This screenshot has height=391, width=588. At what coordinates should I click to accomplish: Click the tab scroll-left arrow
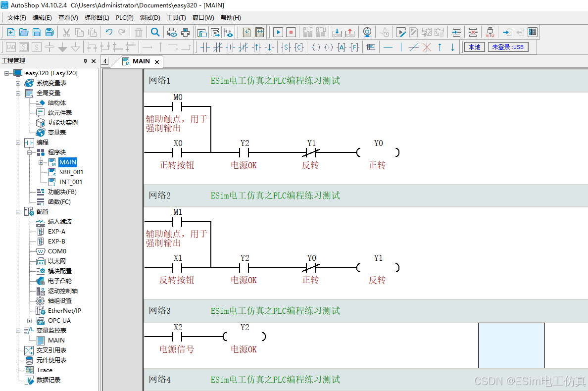click(105, 61)
